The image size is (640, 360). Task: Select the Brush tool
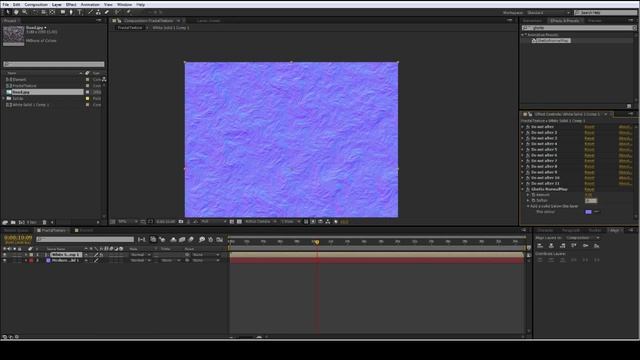pos(90,12)
